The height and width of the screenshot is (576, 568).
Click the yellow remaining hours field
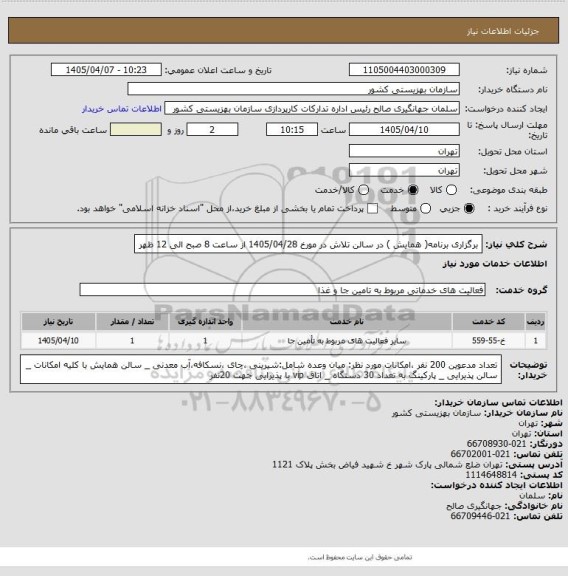click(136, 130)
